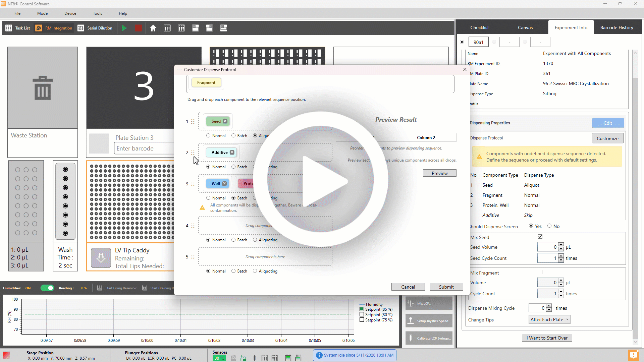The height and width of the screenshot is (362, 644).
Task: Remove the Seed component chip
Action: pos(225,121)
